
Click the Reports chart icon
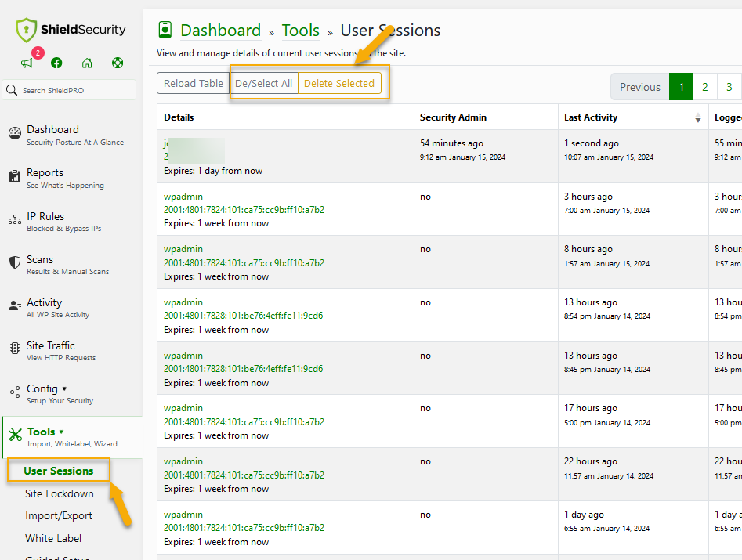[x=15, y=176]
